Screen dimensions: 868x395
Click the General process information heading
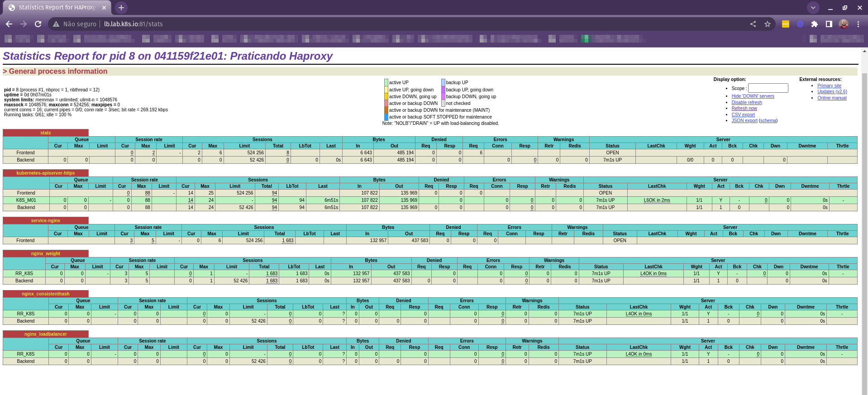[55, 71]
